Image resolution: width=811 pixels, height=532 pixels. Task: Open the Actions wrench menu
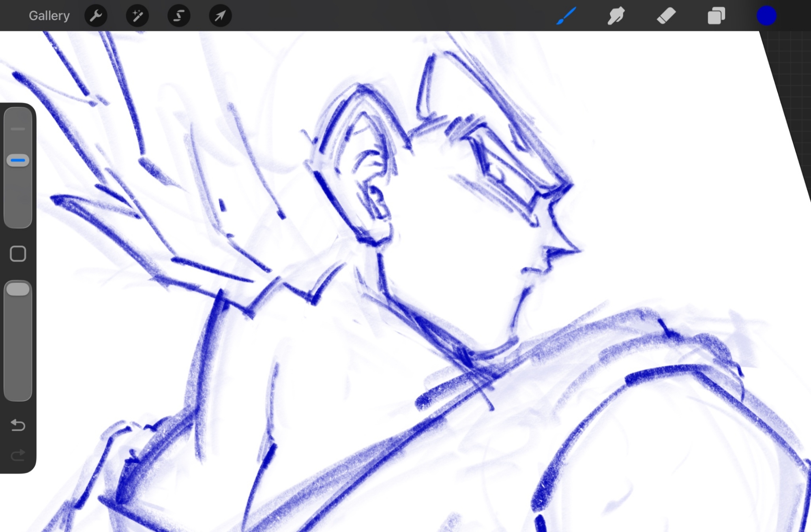(96, 16)
